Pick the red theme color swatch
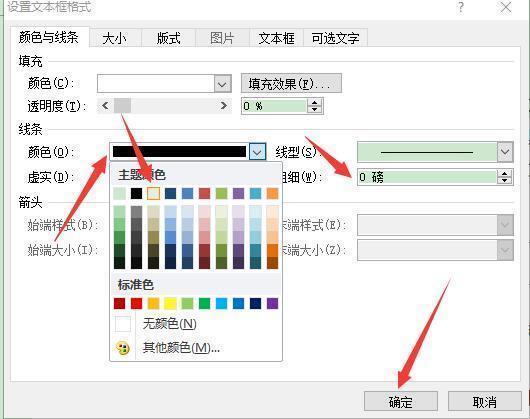 pos(204,194)
